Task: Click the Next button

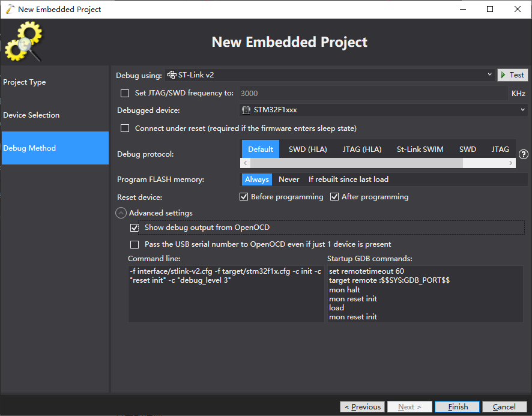Action: (410, 407)
